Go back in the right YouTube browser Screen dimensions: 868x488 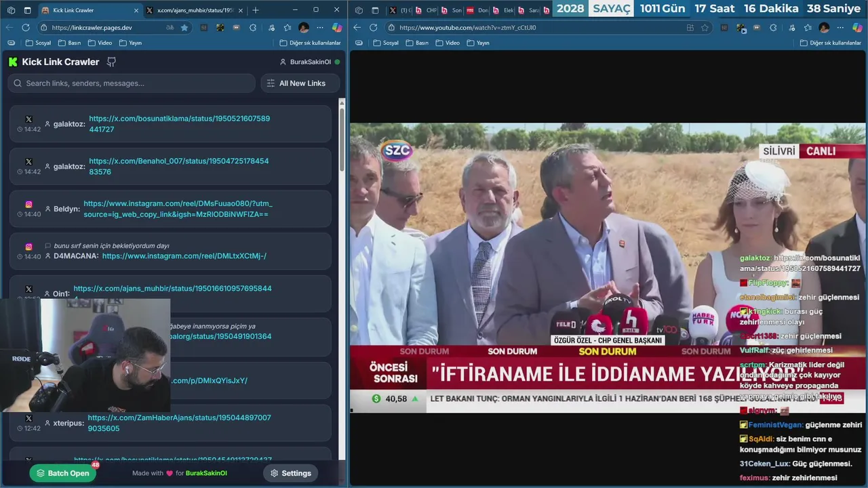(x=357, y=28)
